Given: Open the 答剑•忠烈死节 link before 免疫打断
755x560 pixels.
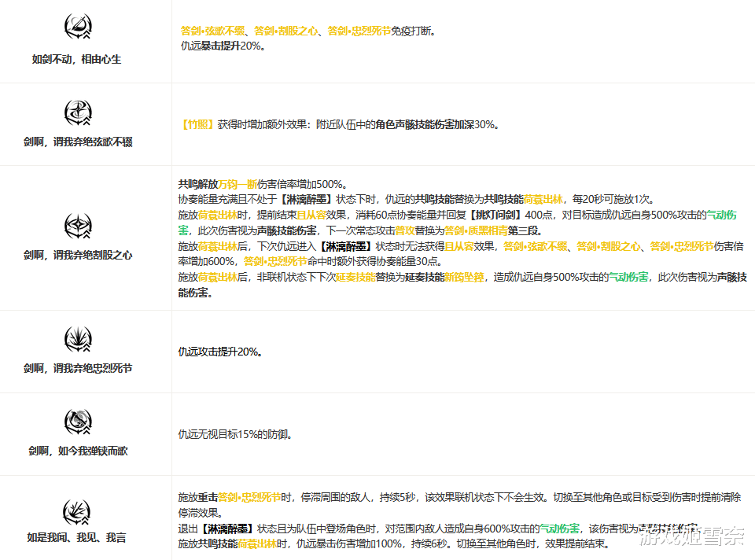Looking at the screenshot, I should [359, 31].
